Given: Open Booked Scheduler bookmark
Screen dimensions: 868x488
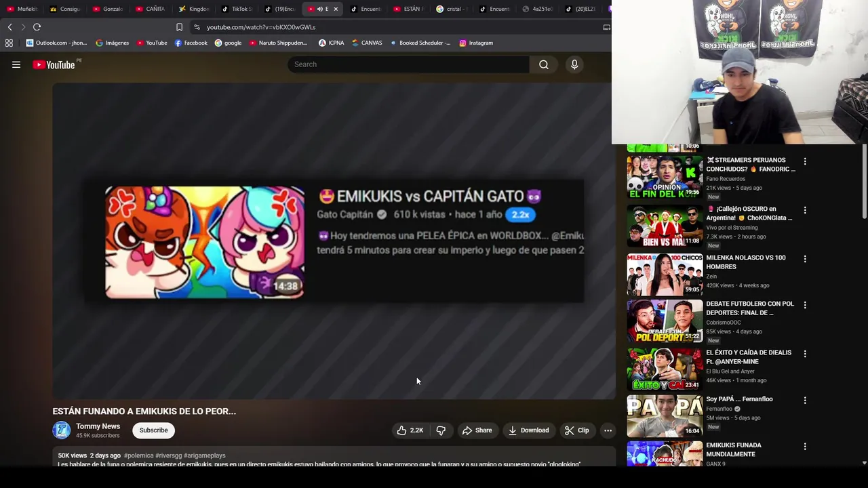Looking at the screenshot, I should point(420,43).
